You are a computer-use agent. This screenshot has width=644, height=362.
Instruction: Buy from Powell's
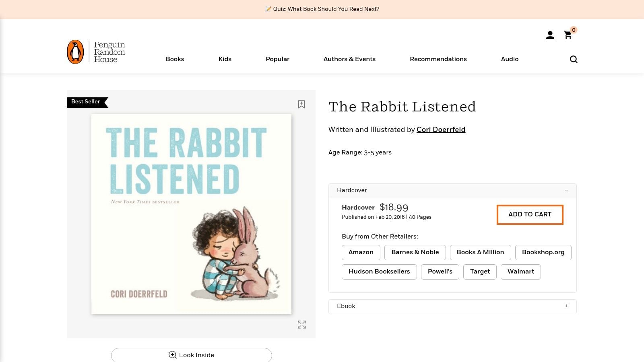pyautogui.click(x=440, y=272)
